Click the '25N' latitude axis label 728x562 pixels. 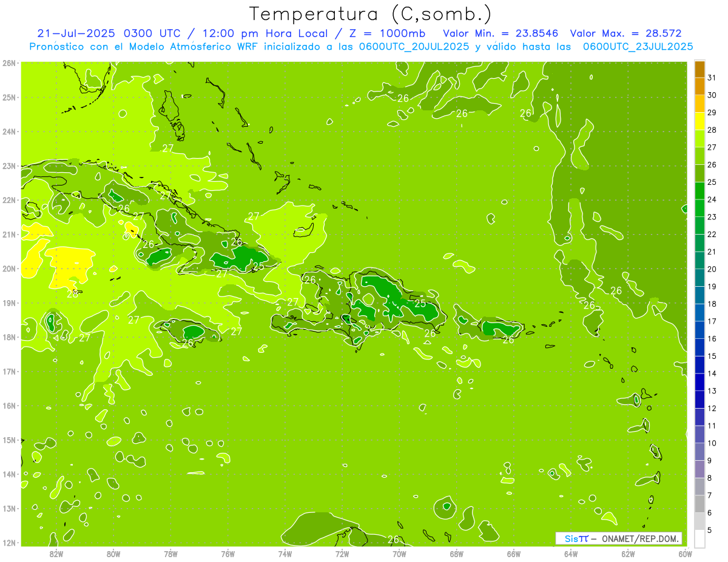click(x=9, y=97)
